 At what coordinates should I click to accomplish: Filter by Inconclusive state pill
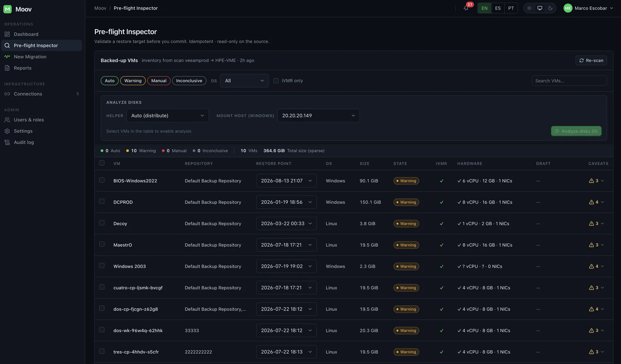189,81
